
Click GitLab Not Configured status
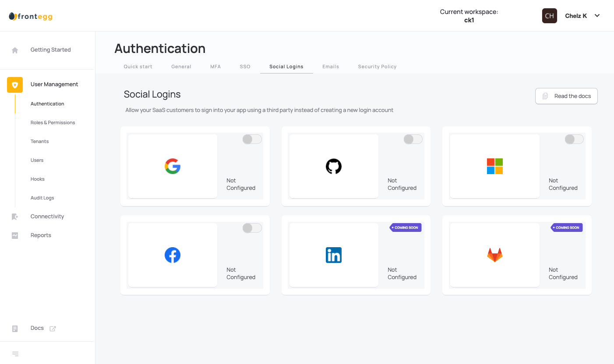coord(563,273)
